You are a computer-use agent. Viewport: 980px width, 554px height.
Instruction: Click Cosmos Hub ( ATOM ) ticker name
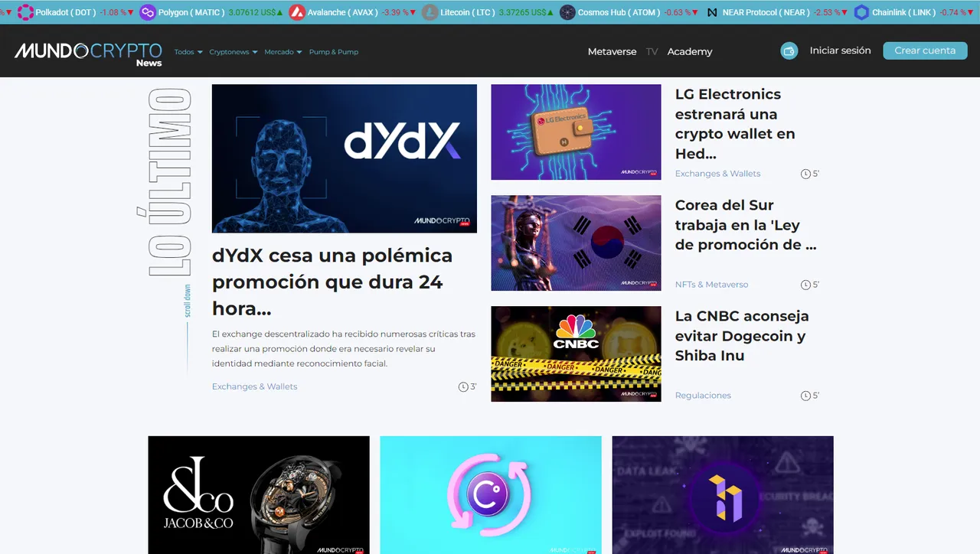[x=619, y=13]
